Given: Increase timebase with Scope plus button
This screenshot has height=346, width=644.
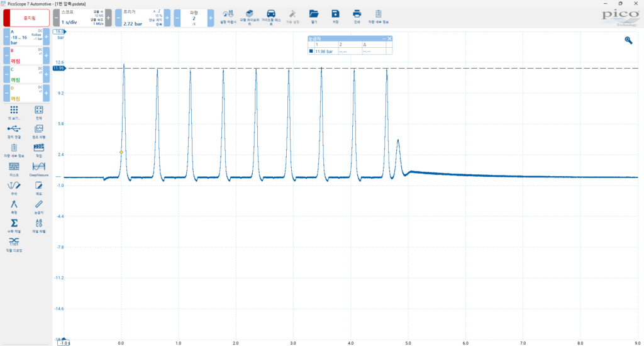Looking at the screenshot, I should 108,18.
